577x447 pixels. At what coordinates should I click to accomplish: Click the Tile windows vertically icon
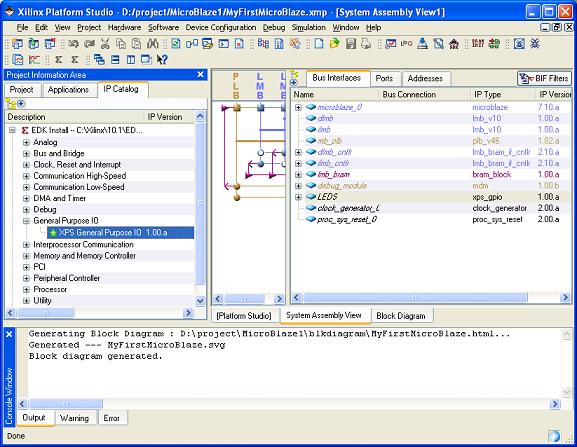coord(131,59)
